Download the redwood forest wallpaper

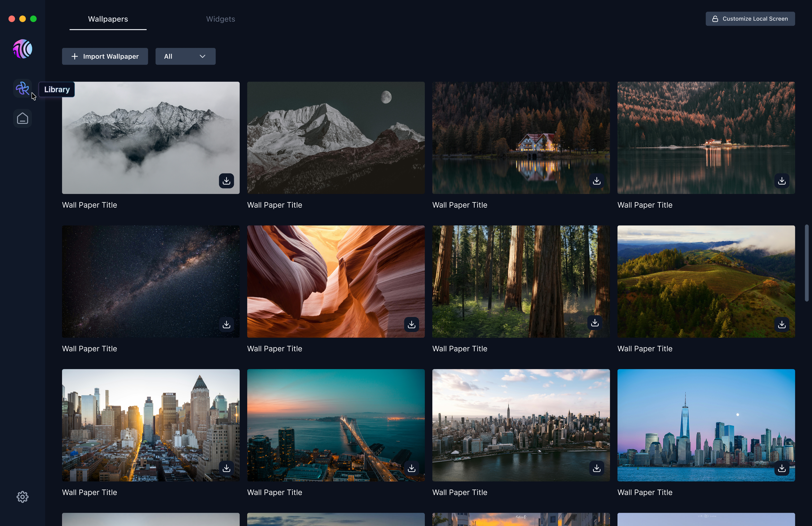coord(595,323)
